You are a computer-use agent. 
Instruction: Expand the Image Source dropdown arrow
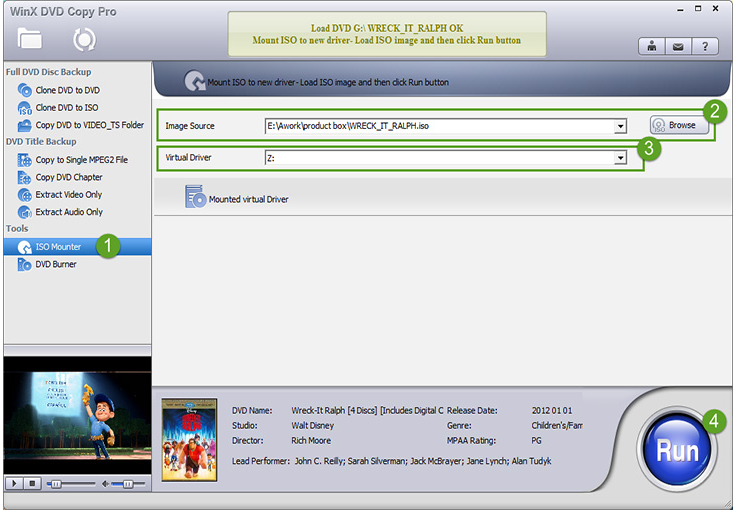pyautogui.click(x=620, y=126)
